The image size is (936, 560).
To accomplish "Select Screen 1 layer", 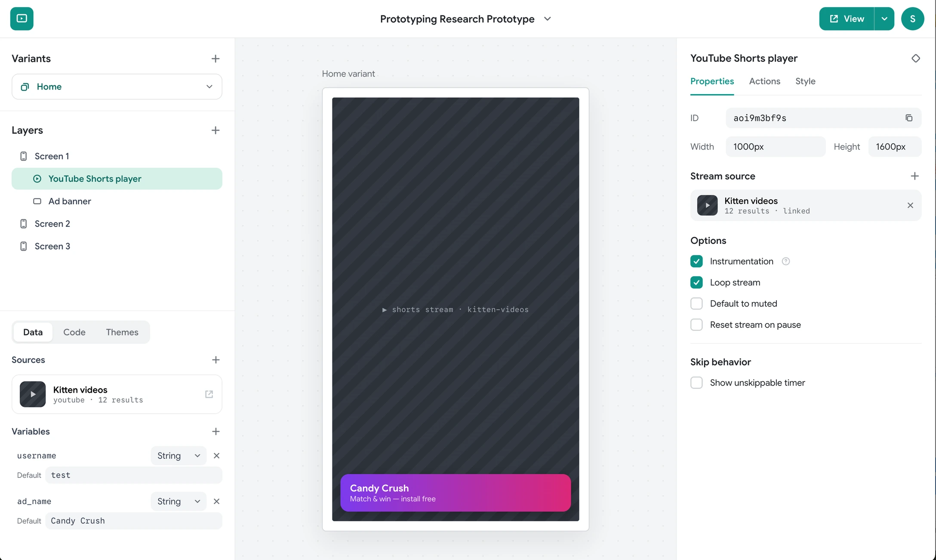I will tap(117, 156).
